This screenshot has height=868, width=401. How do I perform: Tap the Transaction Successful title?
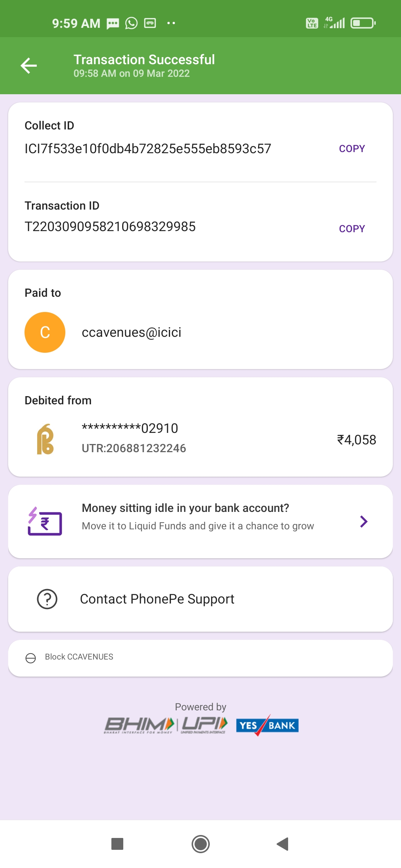[144, 60]
